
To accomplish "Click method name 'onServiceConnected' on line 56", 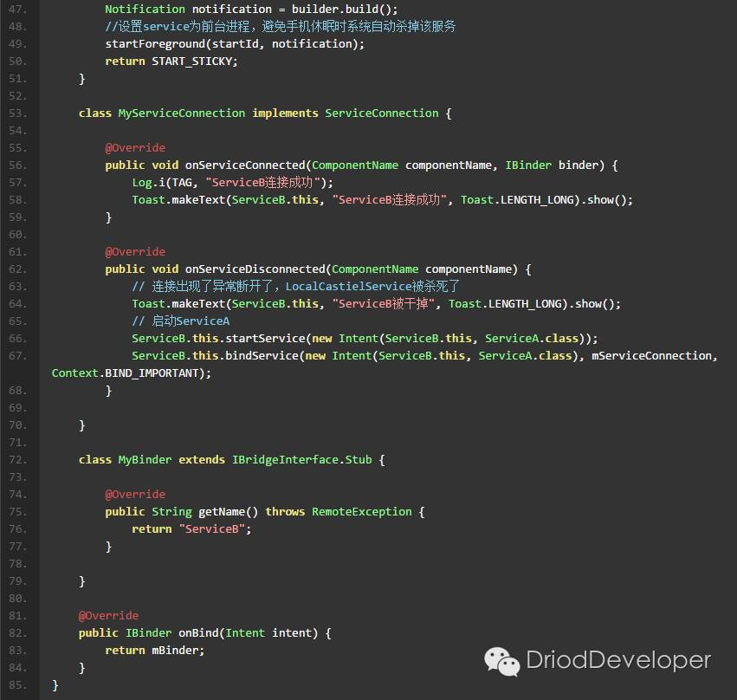I will pyautogui.click(x=245, y=165).
